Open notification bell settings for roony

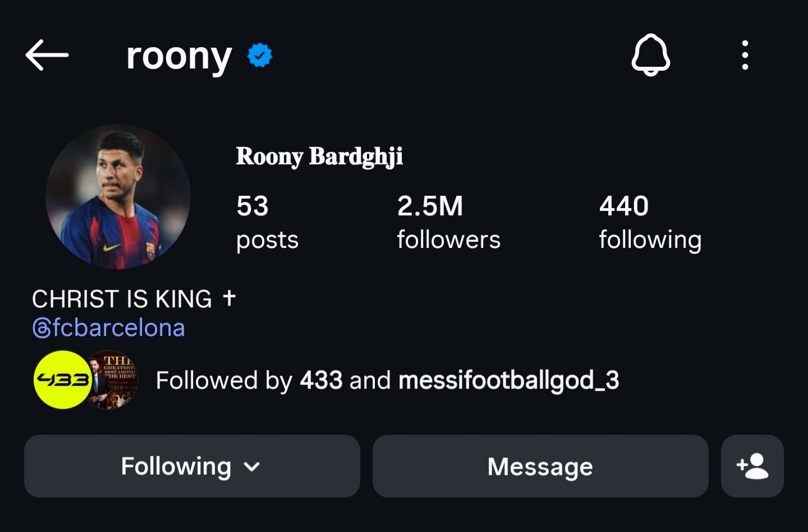click(650, 55)
